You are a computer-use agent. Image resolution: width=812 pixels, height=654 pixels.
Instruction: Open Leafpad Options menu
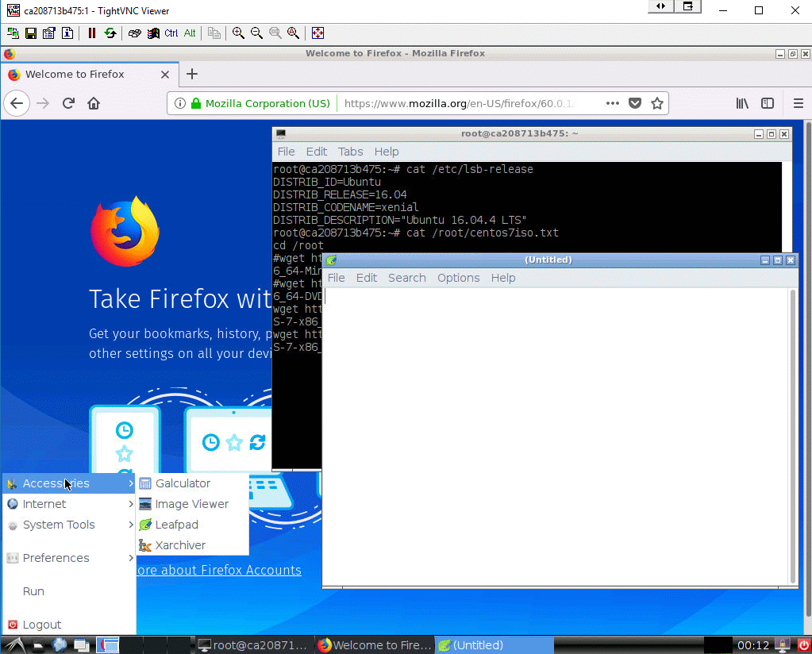458,278
